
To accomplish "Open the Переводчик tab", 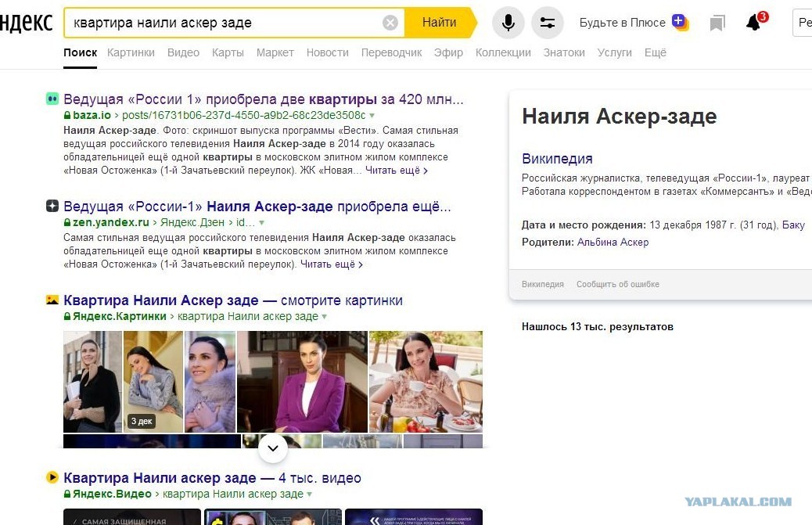I will [391, 52].
